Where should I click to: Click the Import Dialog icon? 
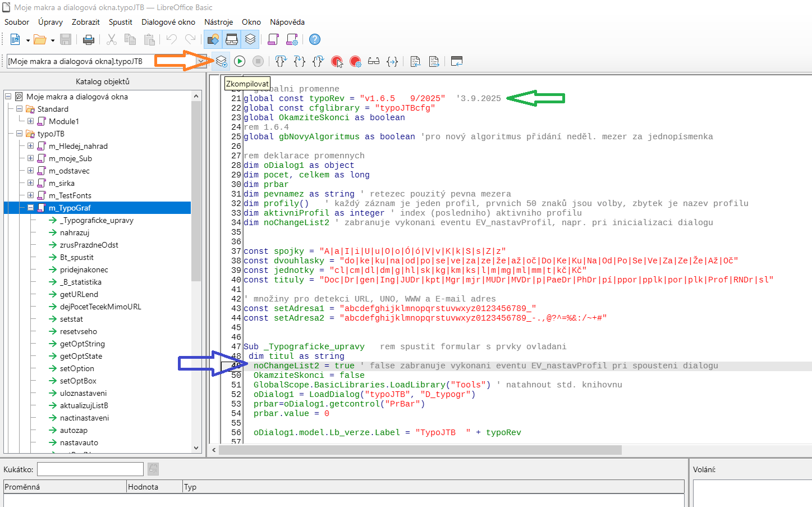pos(457,61)
